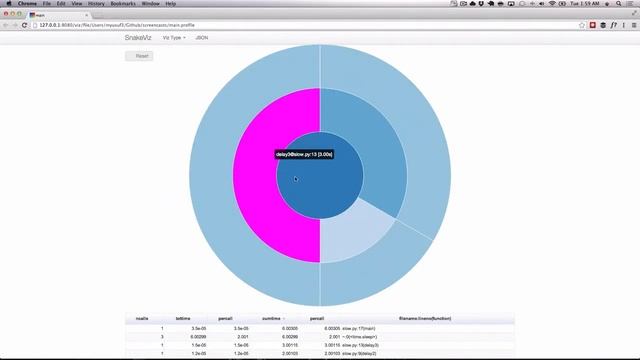Open the Edit menu

point(61,3)
